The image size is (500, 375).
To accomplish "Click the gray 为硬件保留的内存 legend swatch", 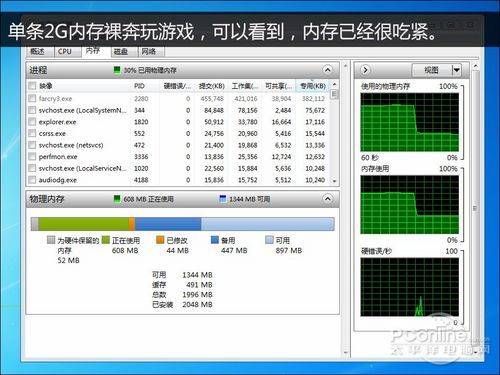I will 51,240.
